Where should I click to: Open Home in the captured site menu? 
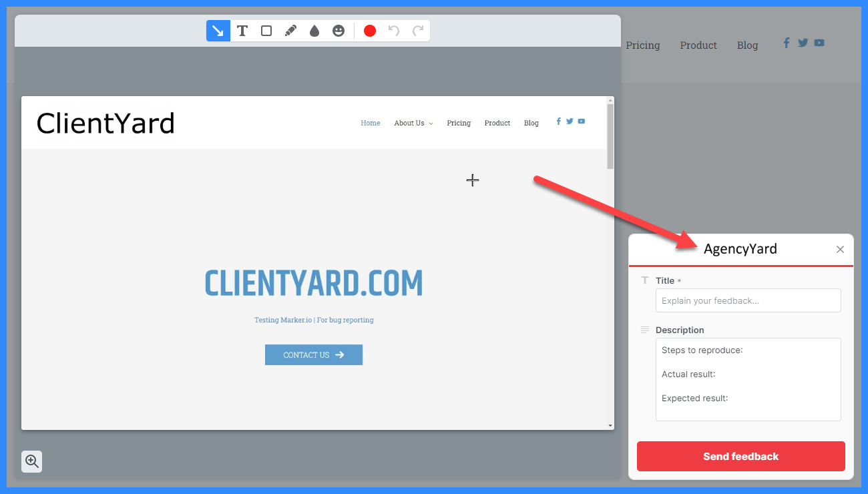click(x=371, y=123)
